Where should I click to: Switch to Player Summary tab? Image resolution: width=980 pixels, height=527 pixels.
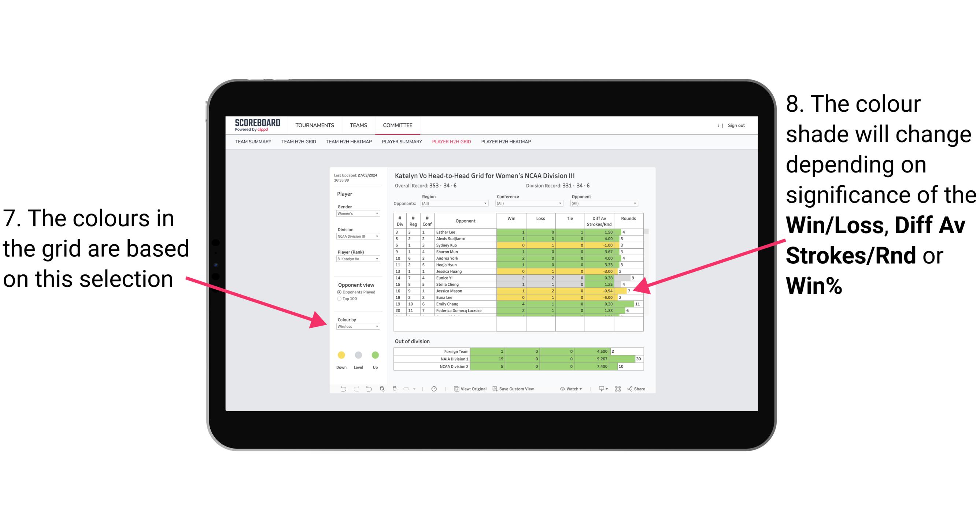click(400, 144)
